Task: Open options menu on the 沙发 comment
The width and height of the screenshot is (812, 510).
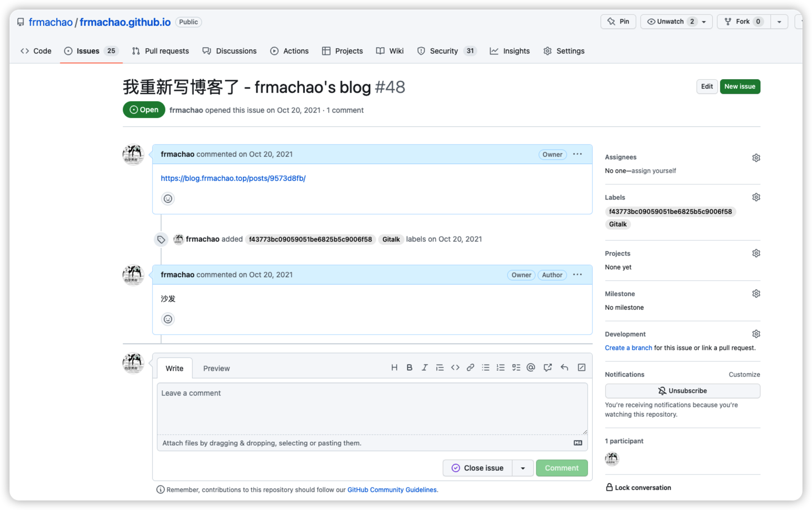Action: (x=578, y=275)
